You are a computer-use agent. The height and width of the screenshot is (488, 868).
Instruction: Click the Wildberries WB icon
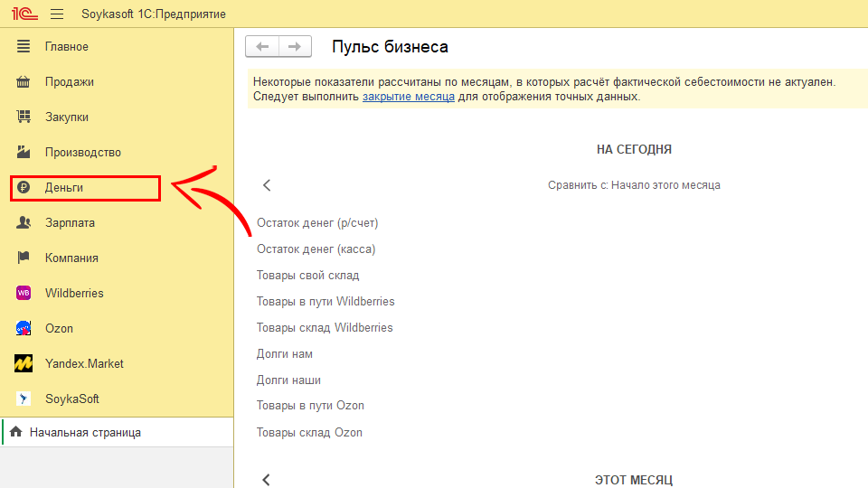[24, 294]
